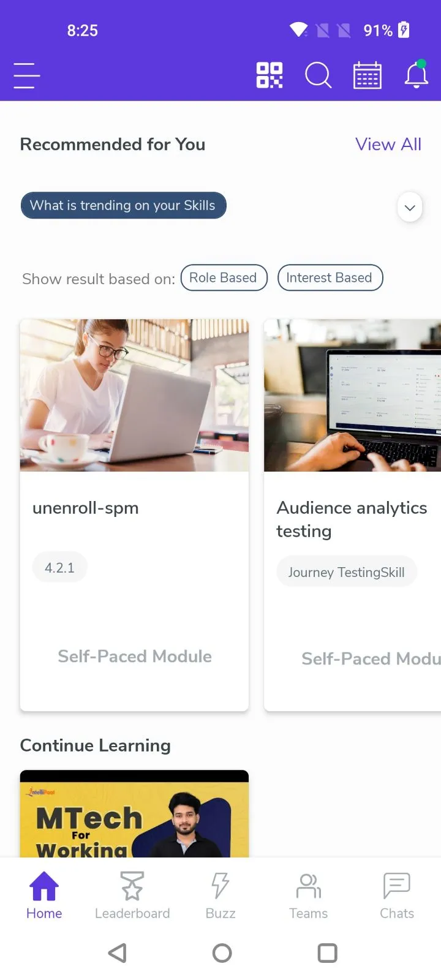
Task: Open the Chats tab
Action: click(397, 895)
